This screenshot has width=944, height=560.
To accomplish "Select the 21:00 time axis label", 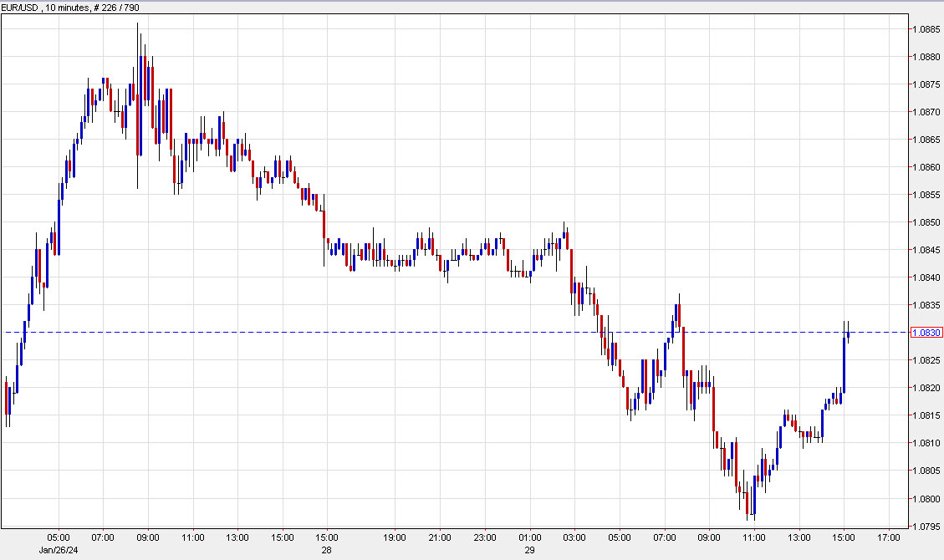I will [440, 537].
